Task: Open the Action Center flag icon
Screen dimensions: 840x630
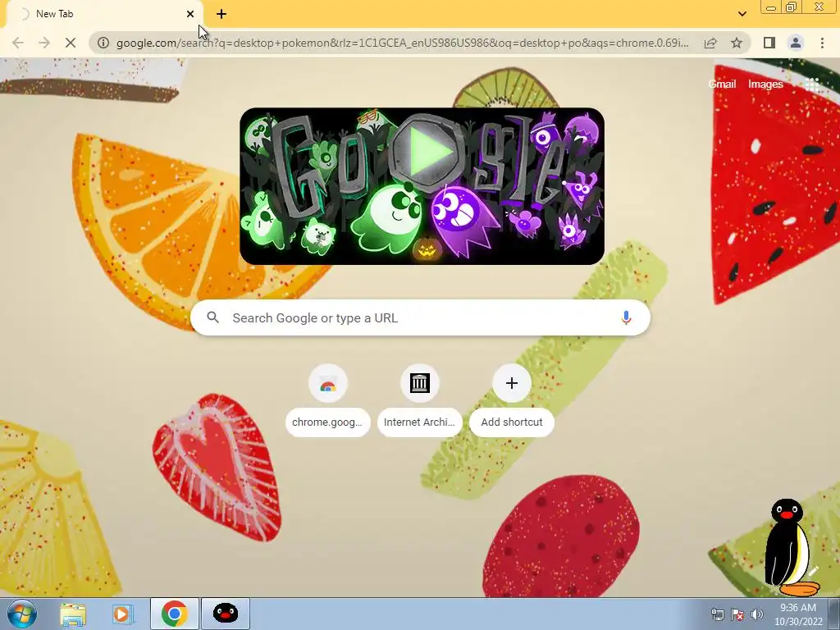Action: coord(737,615)
